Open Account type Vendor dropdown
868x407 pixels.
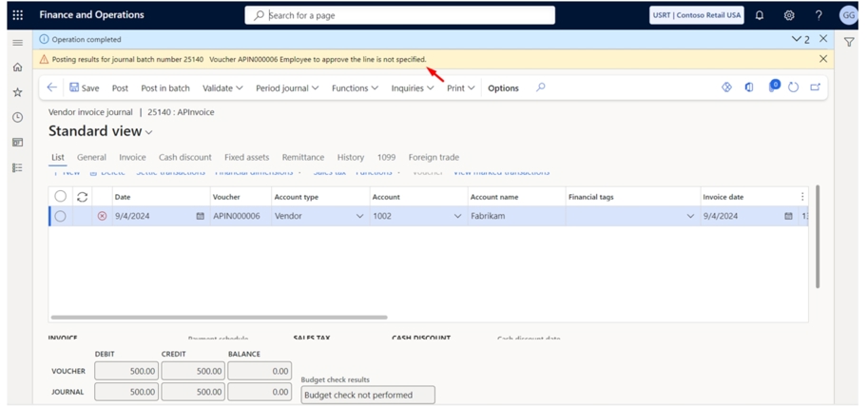(x=359, y=216)
